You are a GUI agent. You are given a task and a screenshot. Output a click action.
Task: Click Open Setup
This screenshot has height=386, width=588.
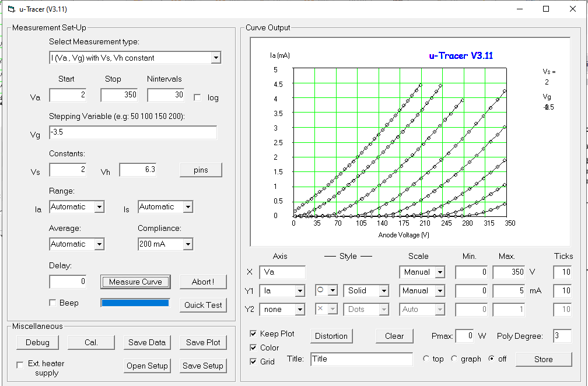147,366
